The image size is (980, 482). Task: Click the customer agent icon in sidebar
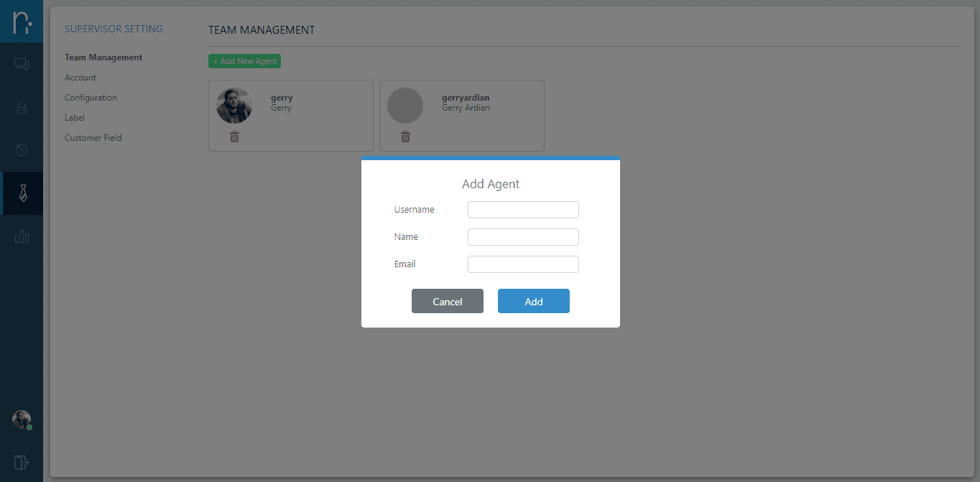click(22, 108)
